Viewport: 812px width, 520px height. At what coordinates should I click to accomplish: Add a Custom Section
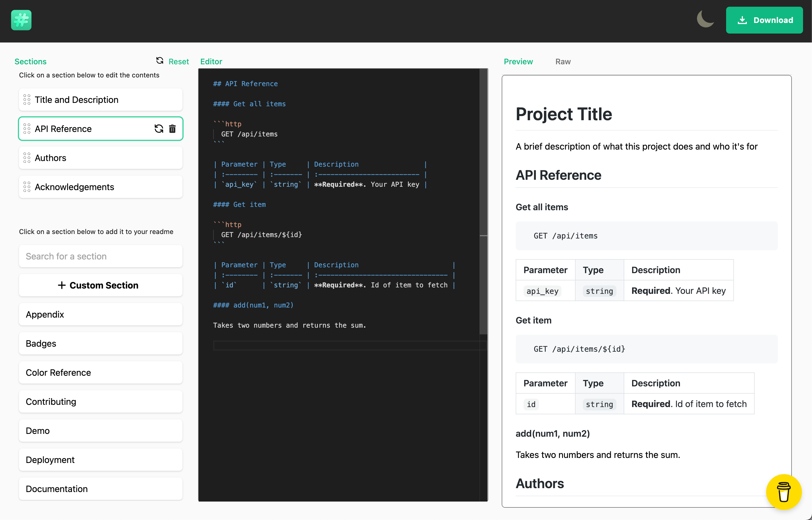101,285
